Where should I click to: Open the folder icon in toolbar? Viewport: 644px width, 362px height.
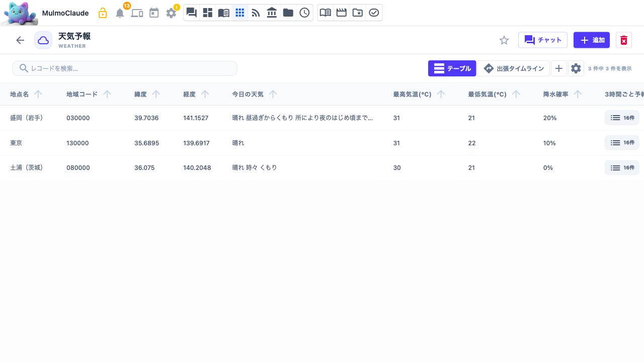point(288,13)
